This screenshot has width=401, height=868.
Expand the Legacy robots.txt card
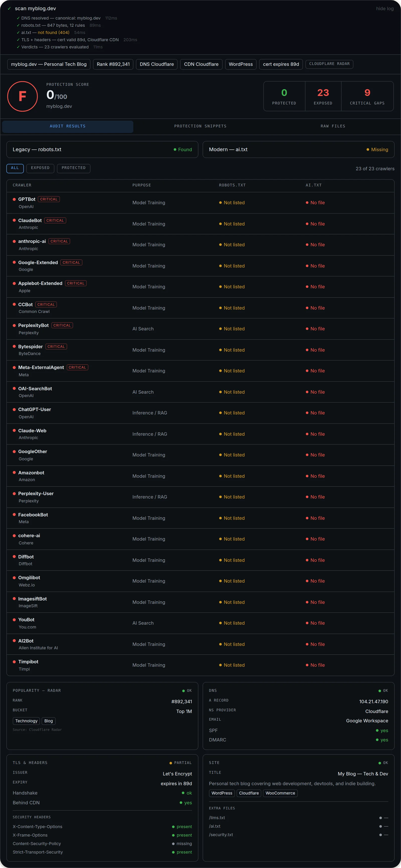click(102, 150)
